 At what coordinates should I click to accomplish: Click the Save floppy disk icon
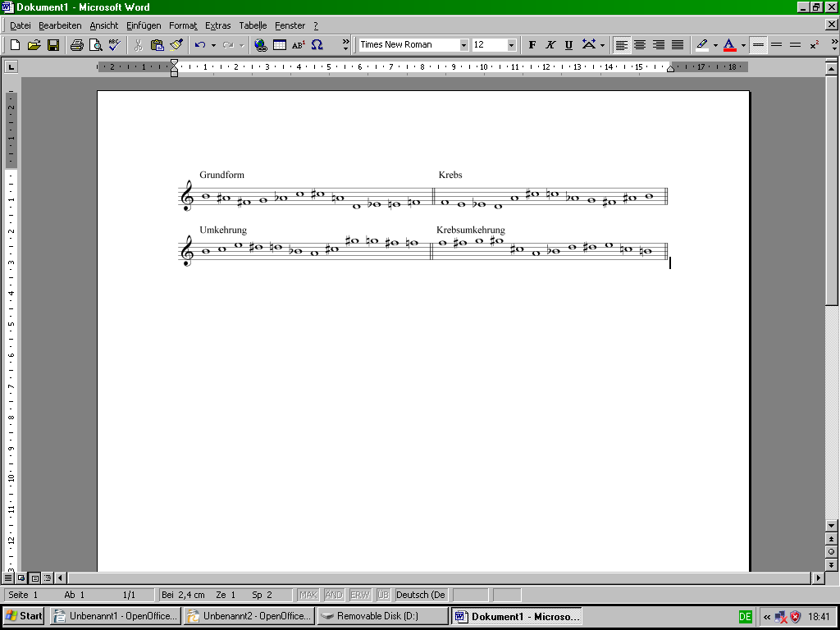pos(52,45)
